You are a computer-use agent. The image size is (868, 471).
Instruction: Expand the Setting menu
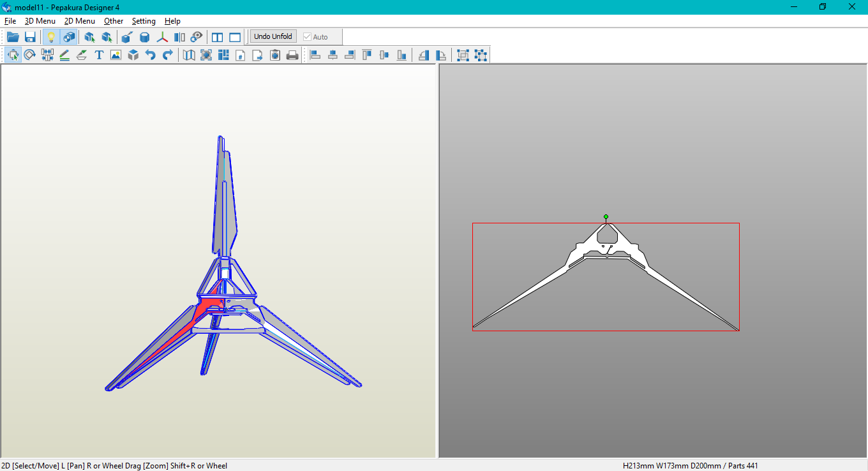pos(144,21)
